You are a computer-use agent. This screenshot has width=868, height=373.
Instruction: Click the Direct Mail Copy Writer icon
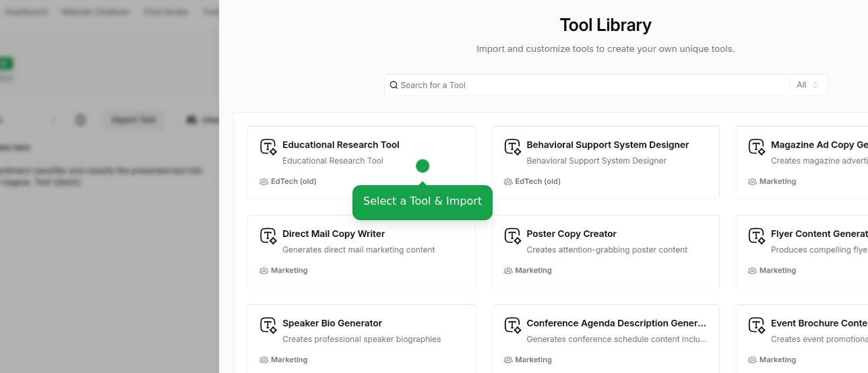[x=268, y=236]
